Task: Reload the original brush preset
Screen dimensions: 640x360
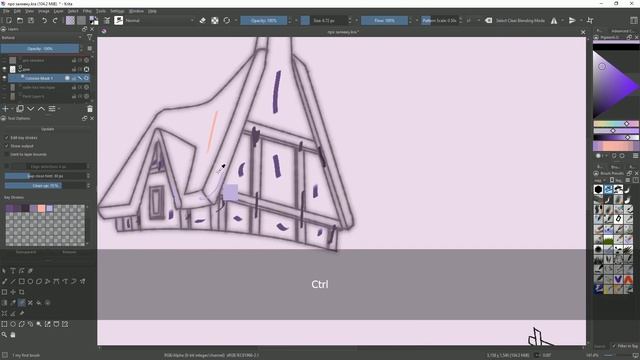Action: click(227, 20)
